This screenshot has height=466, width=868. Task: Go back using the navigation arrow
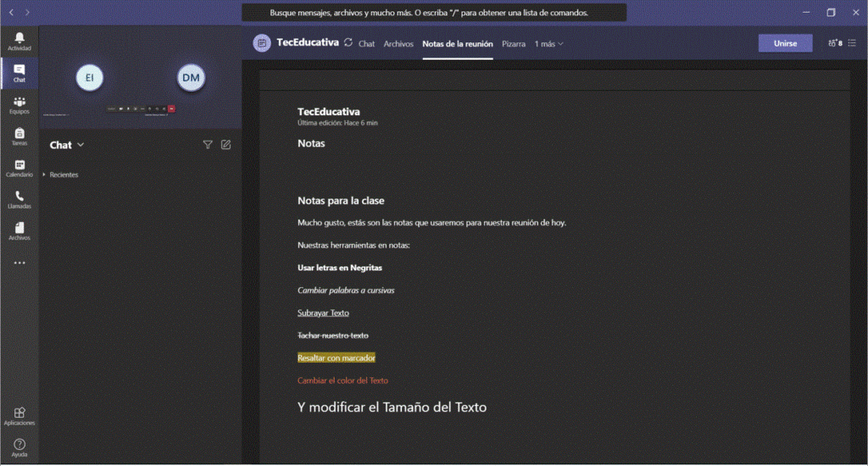pyautogui.click(x=10, y=13)
